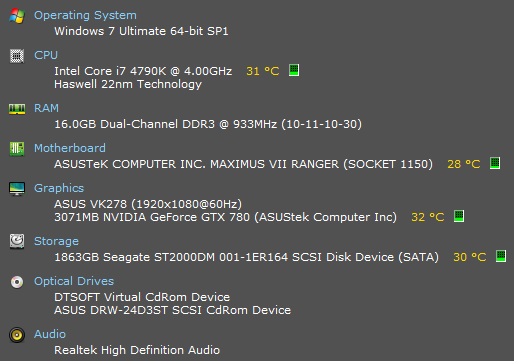Click the GTX 780 temperature status icon
Viewport: 514px width, 361px height.
point(459,216)
